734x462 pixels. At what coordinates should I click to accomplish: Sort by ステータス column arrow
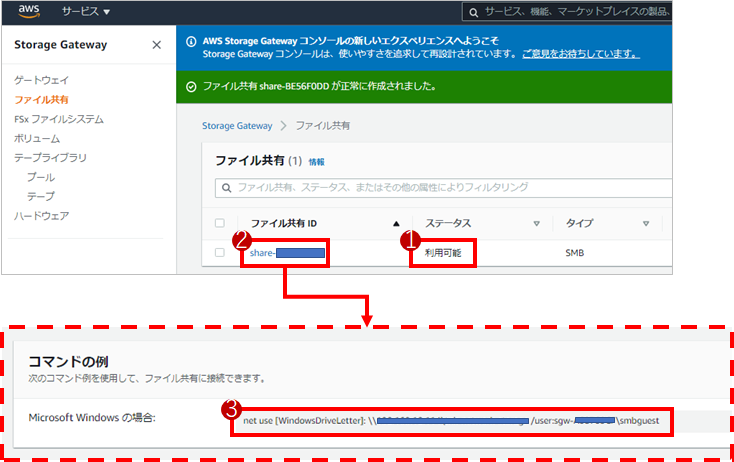536,224
